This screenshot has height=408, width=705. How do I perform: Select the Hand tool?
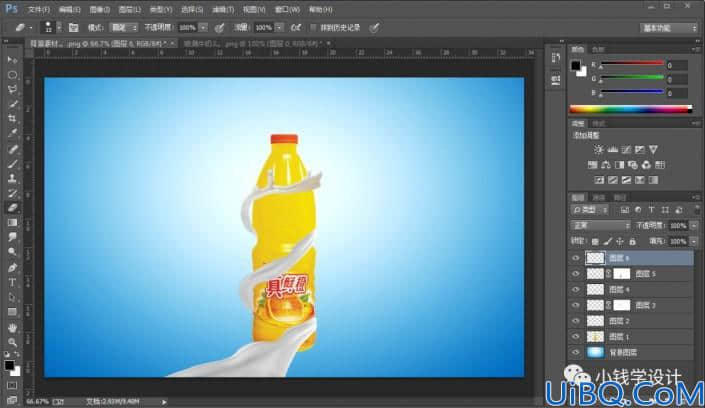(x=12, y=327)
